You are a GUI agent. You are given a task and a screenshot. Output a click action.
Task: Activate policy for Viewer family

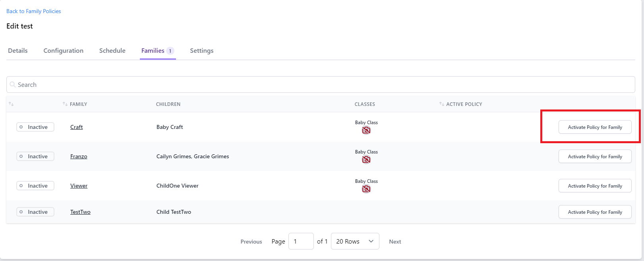pos(595,186)
